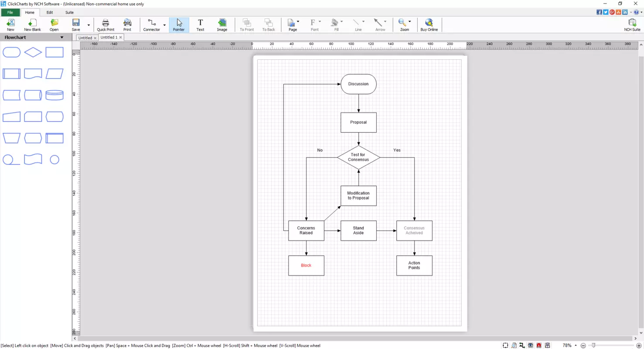Pick the circle connector shape in Flowchart panel
The width and height of the screenshot is (644, 349).
(55, 160)
